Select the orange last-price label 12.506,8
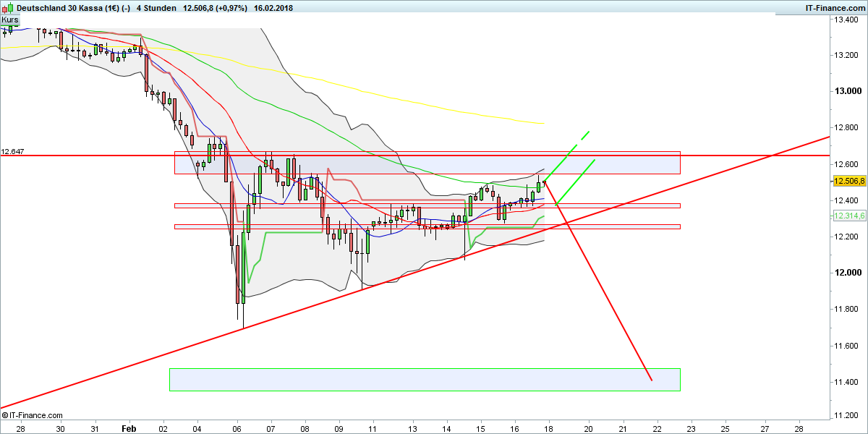 (x=848, y=182)
